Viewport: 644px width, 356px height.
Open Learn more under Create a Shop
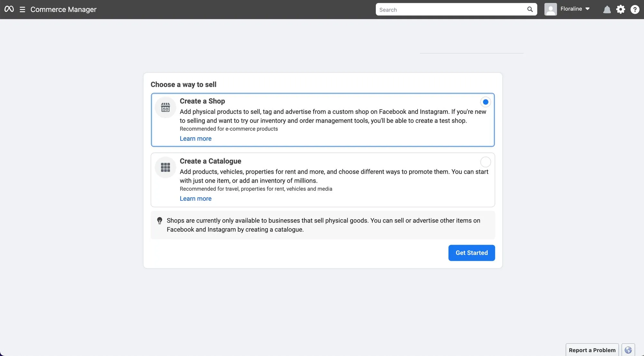point(195,139)
